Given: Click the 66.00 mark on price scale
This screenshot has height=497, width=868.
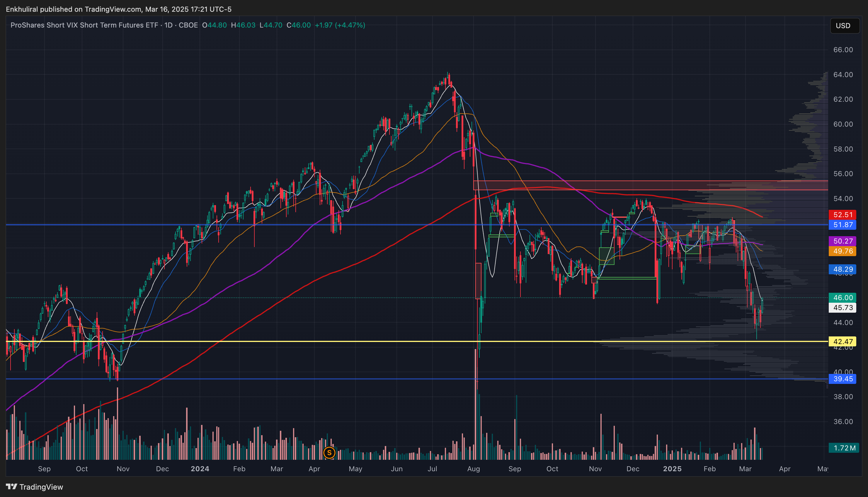Looking at the screenshot, I should pyautogui.click(x=843, y=50).
